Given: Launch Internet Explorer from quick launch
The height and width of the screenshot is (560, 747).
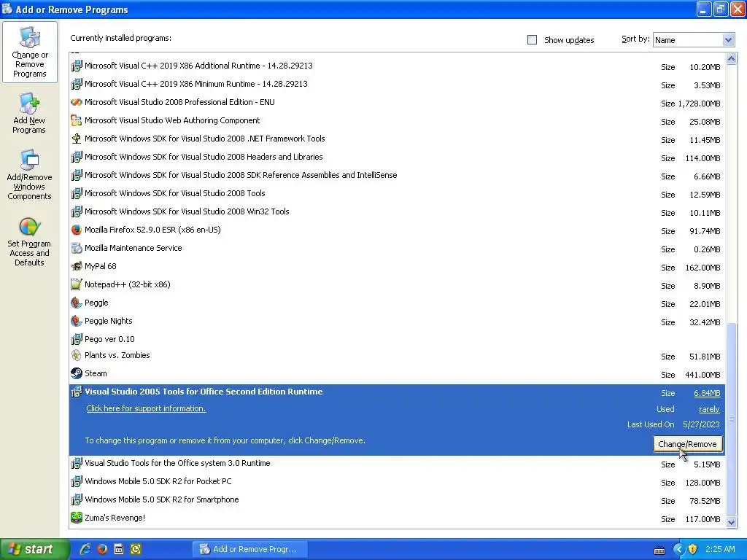Looking at the screenshot, I should 85,549.
